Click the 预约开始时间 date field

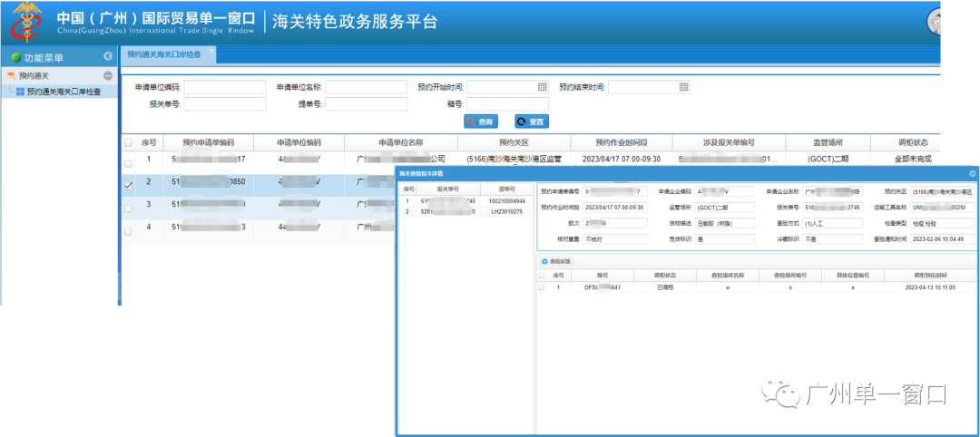pyautogui.click(x=507, y=87)
